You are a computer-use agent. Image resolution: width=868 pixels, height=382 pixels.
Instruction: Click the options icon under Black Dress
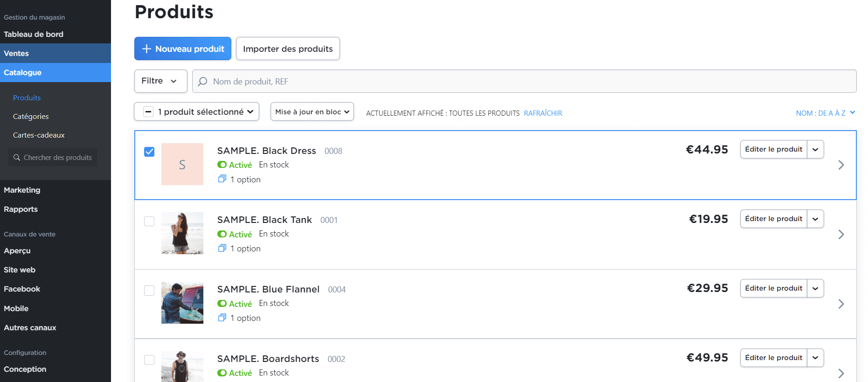coord(222,179)
